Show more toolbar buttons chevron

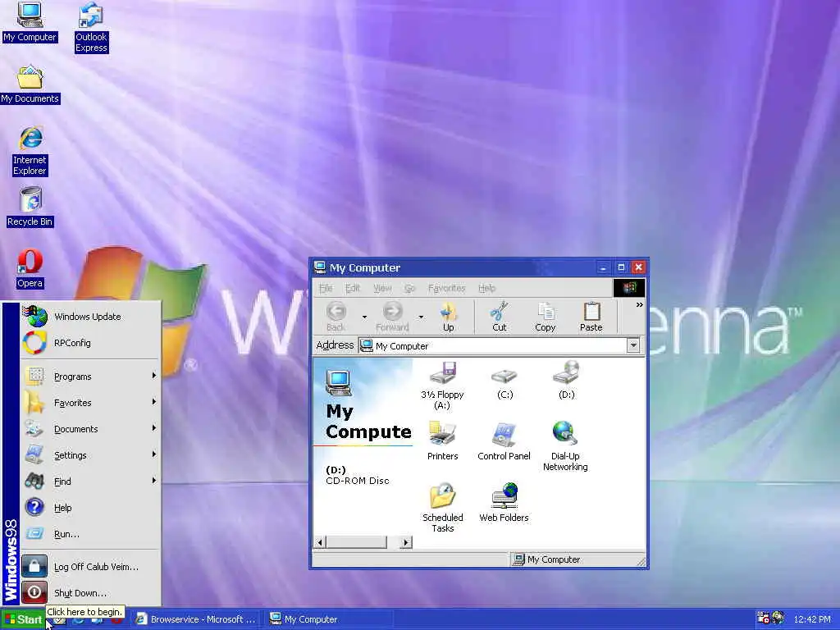pos(639,305)
